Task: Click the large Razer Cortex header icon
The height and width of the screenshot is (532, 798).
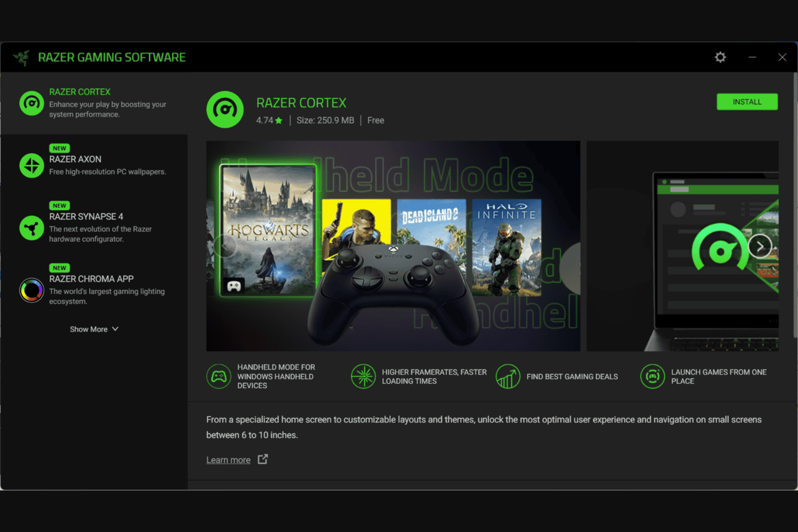Action: click(225, 110)
